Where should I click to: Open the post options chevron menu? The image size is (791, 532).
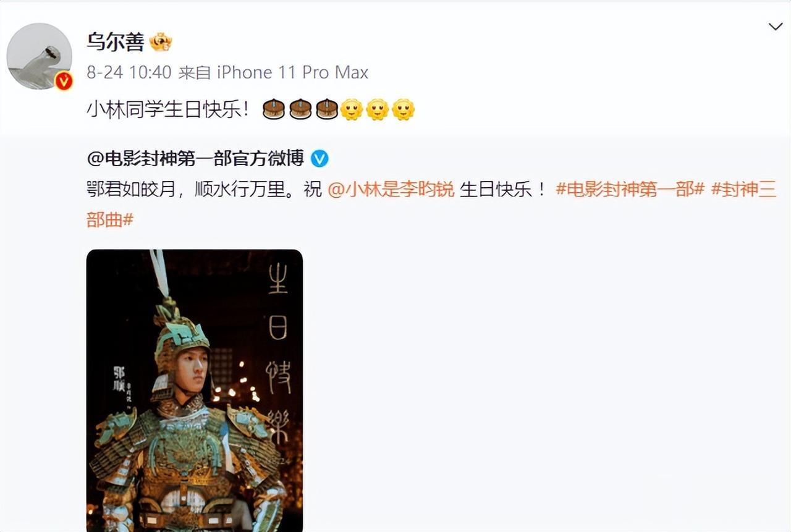click(x=775, y=27)
